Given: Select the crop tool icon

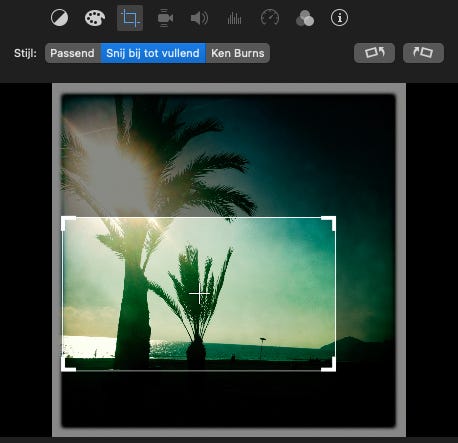Looking at the screenshot, I should [130, 18].
